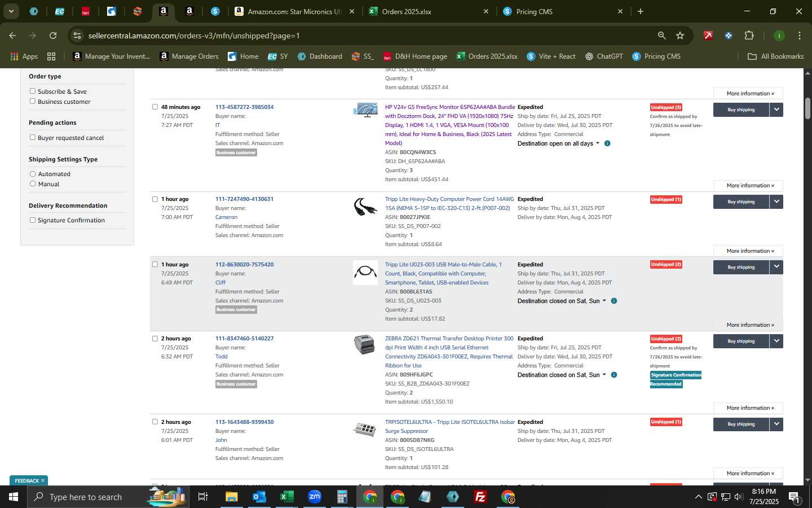Select the Manual shipping settings radio

click(33, 183)
